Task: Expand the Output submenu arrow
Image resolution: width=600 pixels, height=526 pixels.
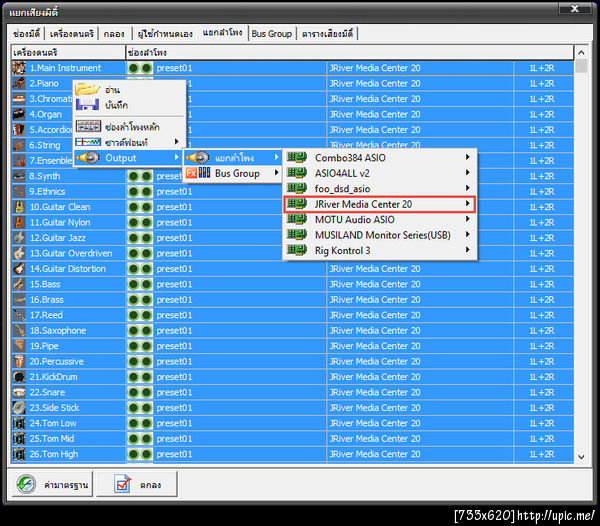Action: tap(176, 157)
